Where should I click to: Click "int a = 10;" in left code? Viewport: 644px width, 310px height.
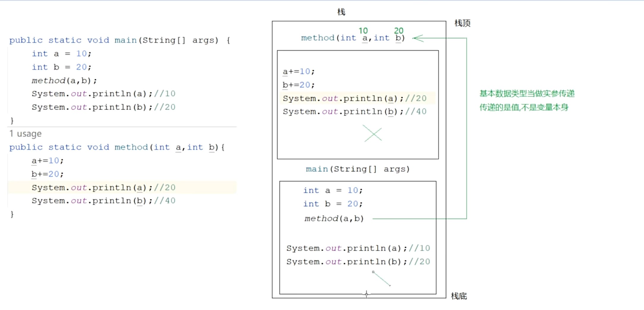tap(61, 54)
